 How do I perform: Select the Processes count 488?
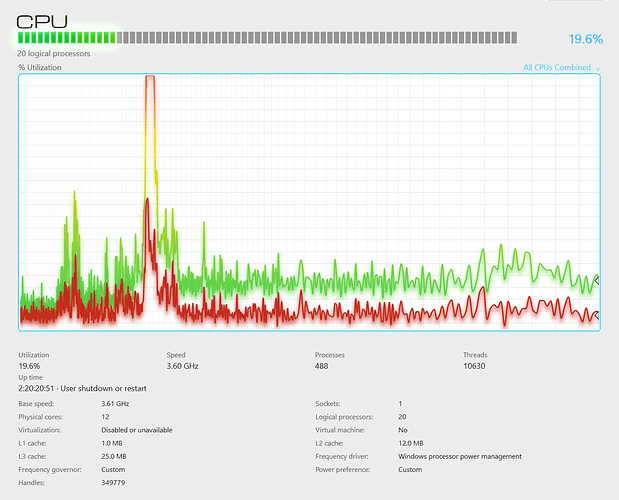point(321,366)
